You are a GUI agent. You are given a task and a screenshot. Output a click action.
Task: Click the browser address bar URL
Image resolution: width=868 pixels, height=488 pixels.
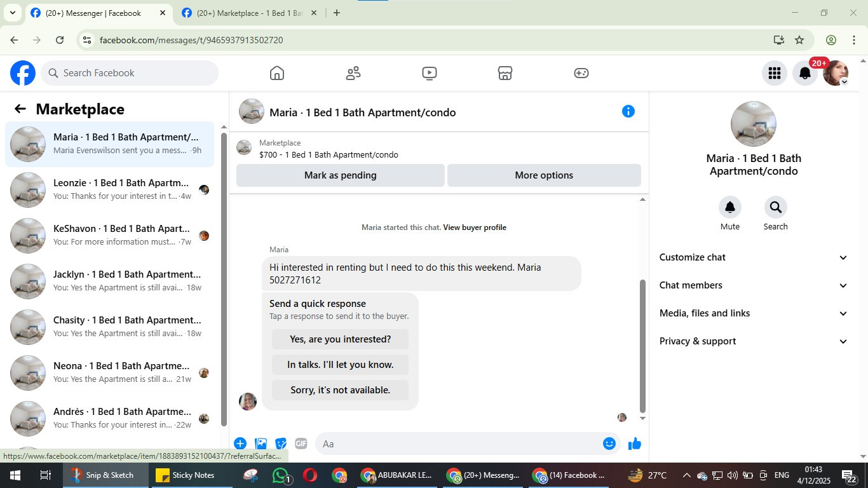point(191,40)
